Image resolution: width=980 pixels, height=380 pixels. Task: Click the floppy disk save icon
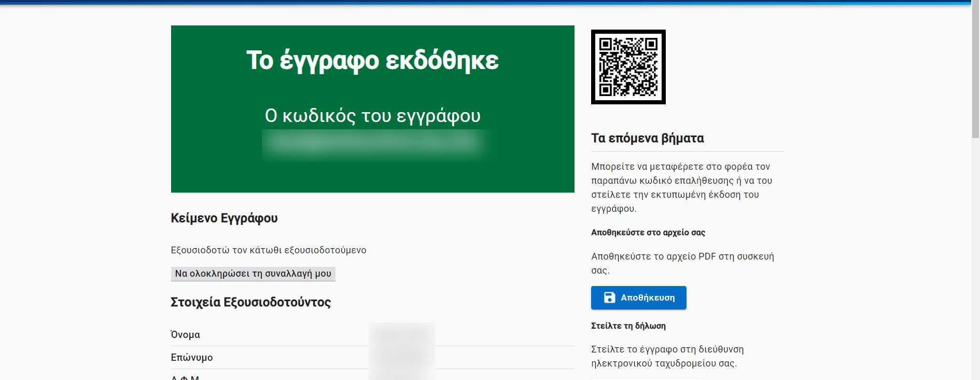point(609,297)
